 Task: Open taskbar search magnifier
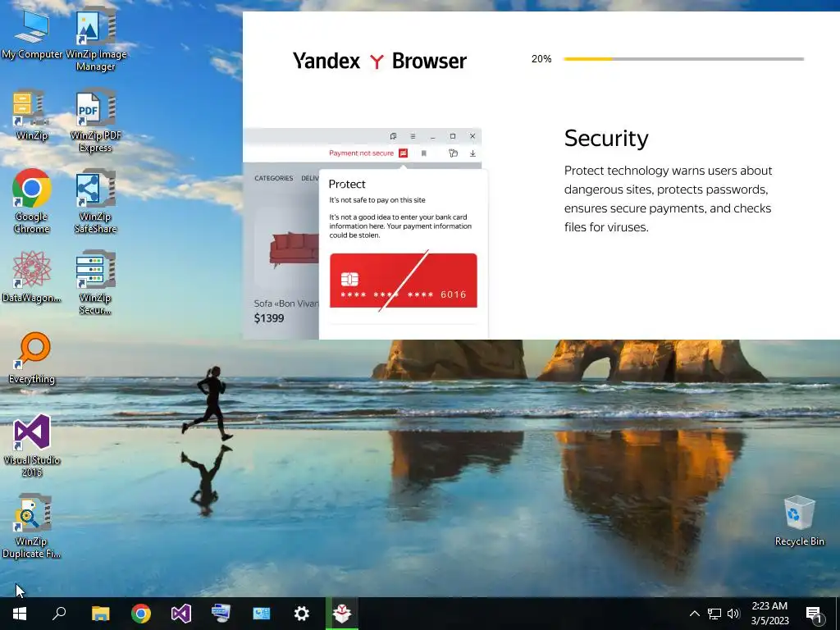(59, 614)
